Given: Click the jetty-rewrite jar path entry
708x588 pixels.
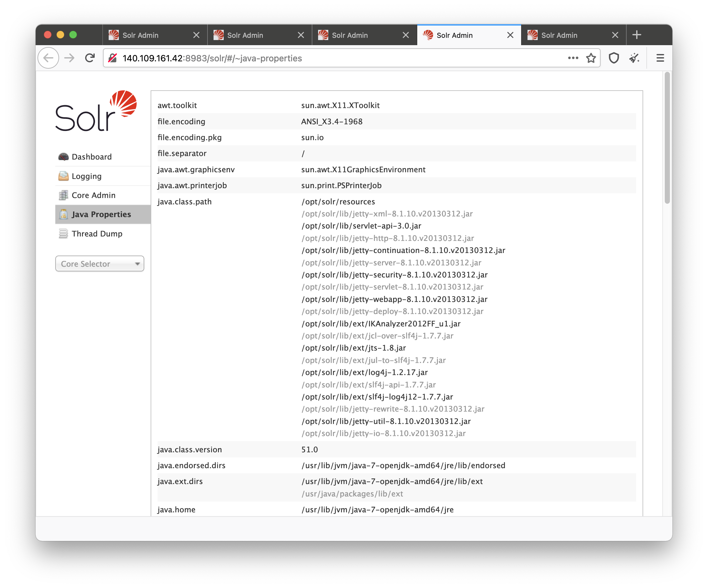Looking at the screenshot, I should [x=393, y=409].
